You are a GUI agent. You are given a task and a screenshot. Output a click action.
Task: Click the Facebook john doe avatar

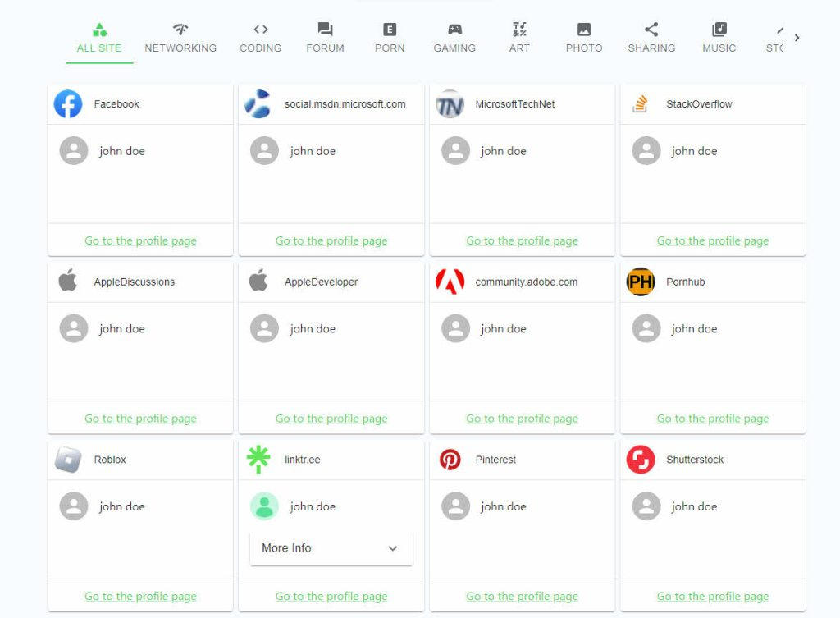pyautogui.click(x=74, y=151)
